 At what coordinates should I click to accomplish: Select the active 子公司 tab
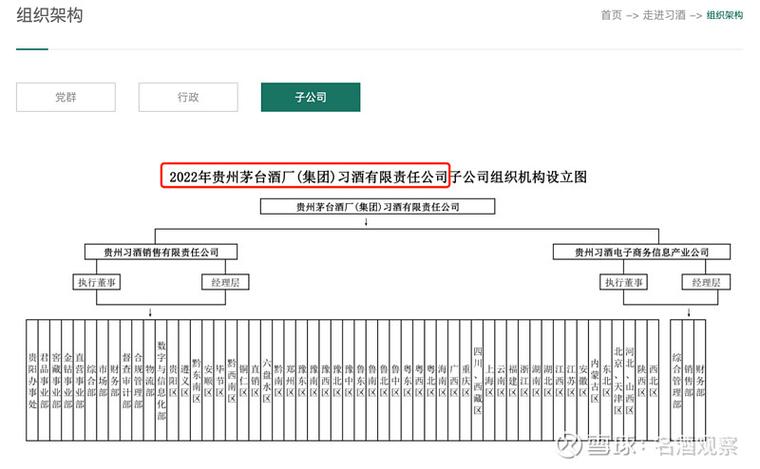[311, 97]
